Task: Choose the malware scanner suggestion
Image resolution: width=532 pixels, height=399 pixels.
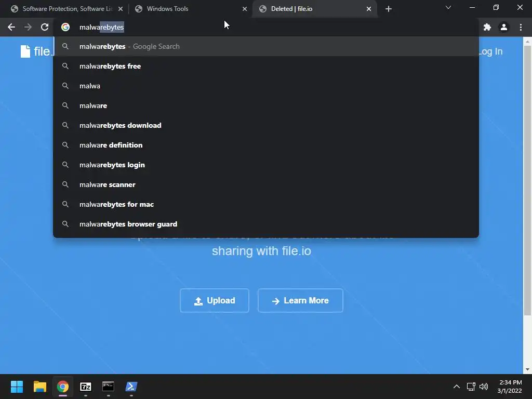Action: click(266, 184)
